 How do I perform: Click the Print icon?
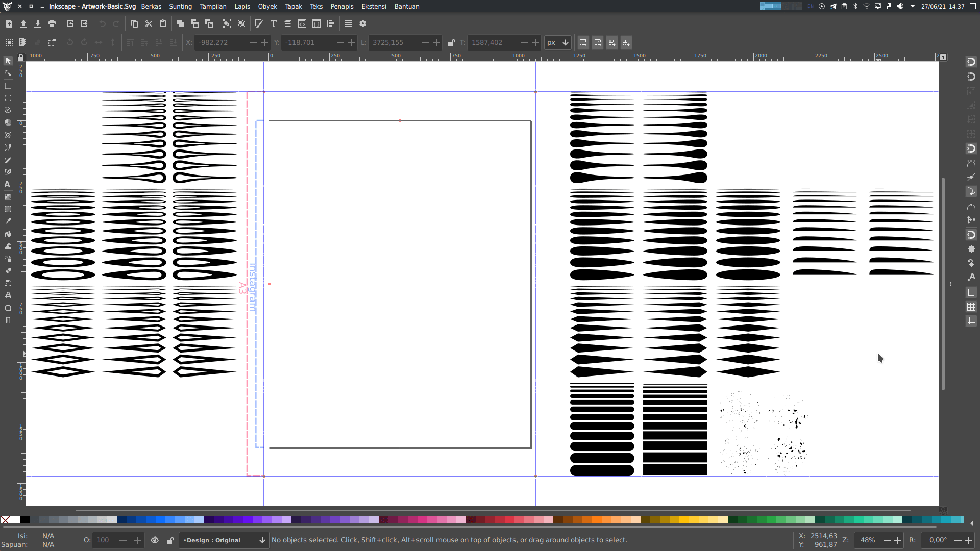click(52, 23)
